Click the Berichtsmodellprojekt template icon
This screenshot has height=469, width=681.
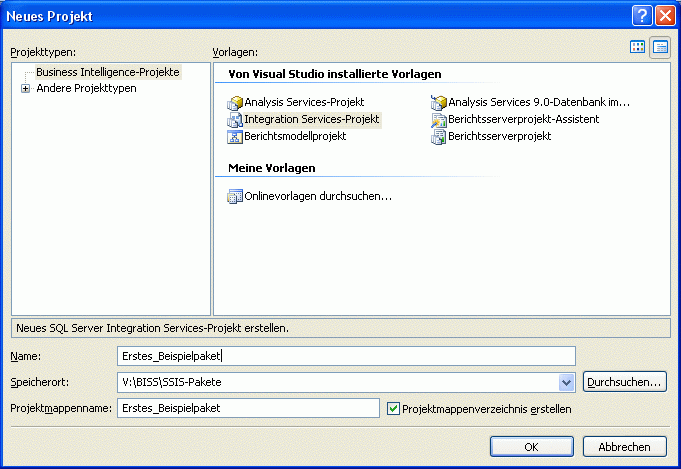(x=235, y=136)
